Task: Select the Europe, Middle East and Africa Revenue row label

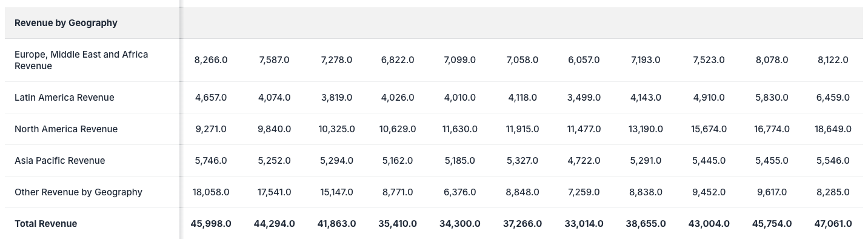Action: pyautogui.click(x=81, y=60)
